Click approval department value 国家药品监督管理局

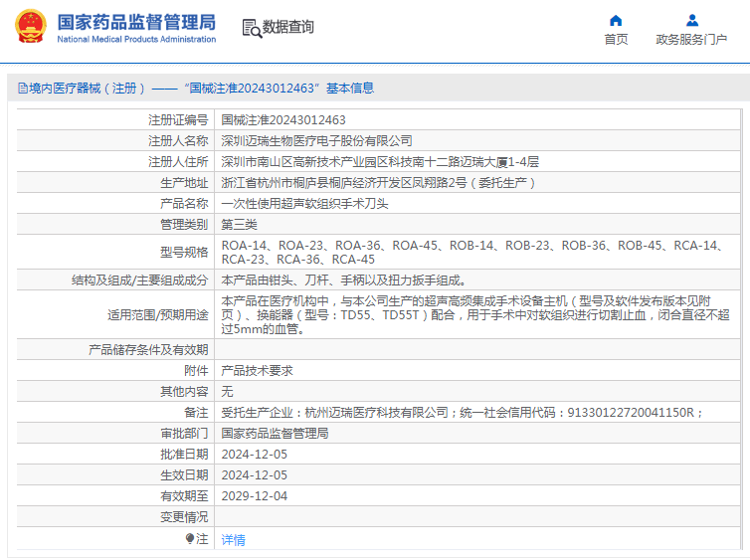coord(275,434)
